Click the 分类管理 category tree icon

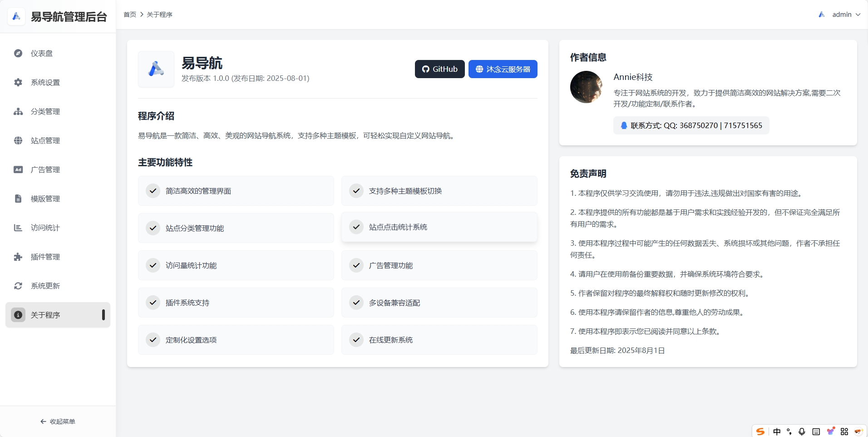coord(18,111)
